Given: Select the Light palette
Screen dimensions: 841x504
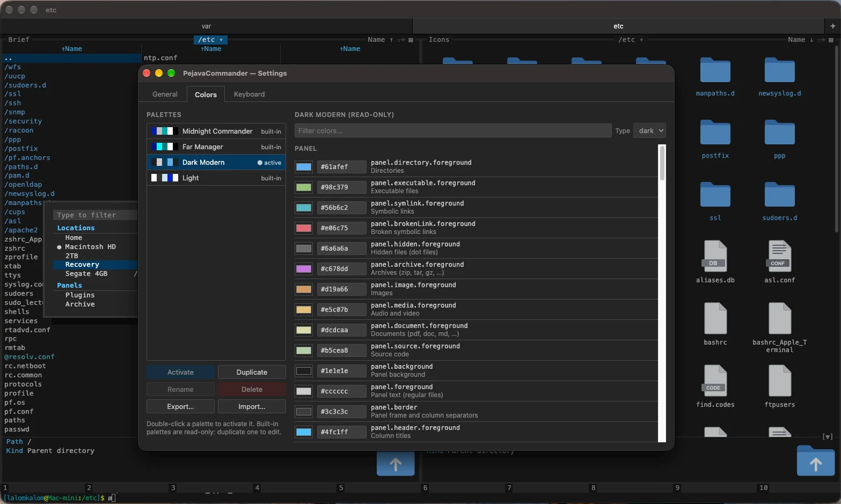Looking at the screenshot, I should click(x=216, y=178).
